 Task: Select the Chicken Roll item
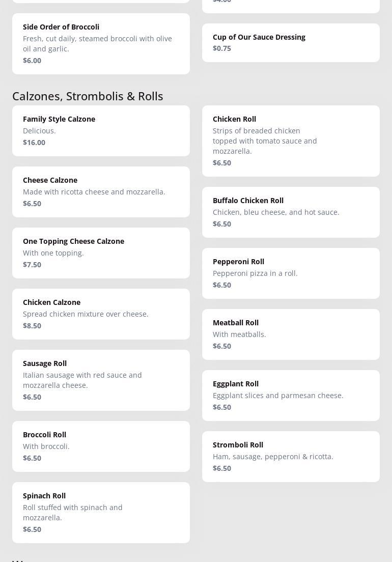pyautogui.click(x=291, y=141)
